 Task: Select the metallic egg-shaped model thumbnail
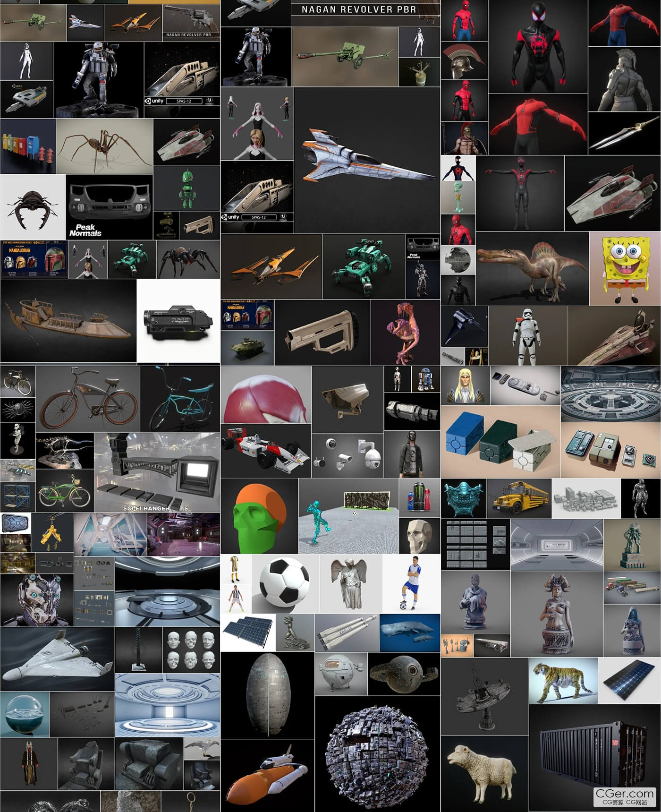coord(267,695)
